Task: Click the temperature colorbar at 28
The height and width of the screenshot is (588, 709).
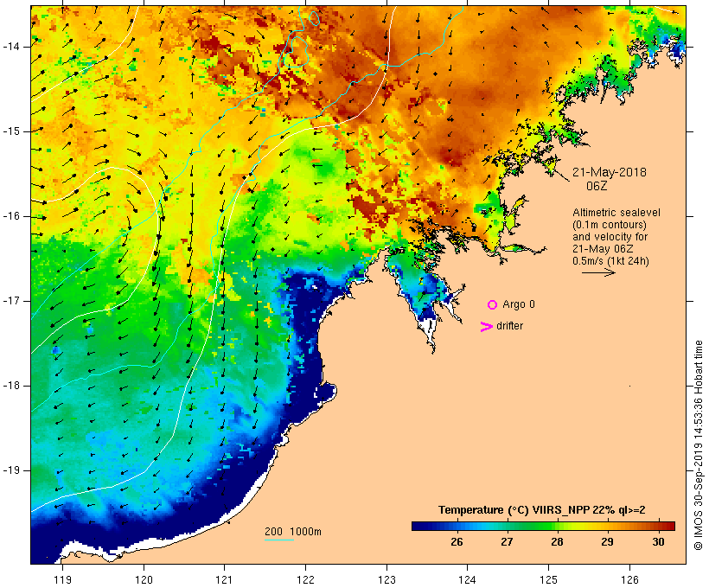Action: tap(557, 526)
